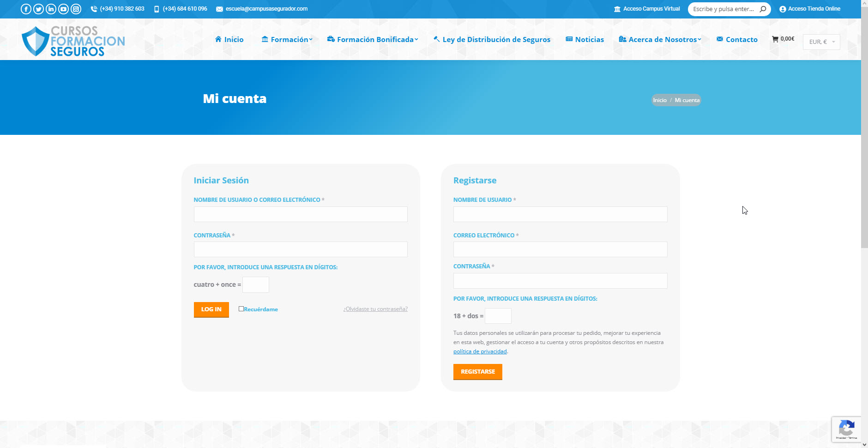The image size is (868, 448).
Task: Click the search magnifier icon
Action: [x=763, y=9]
